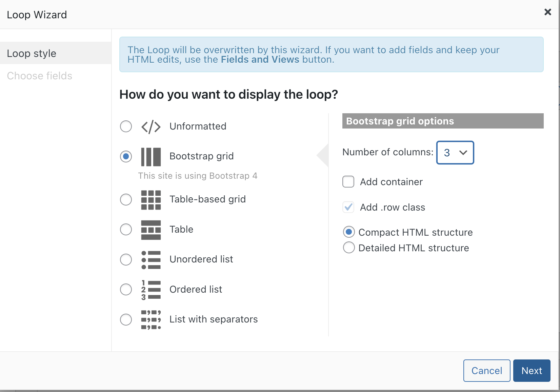The width and height of the screenshot is (560, 392).
Task: Click the Cancel button
Action: coord(487,371)
